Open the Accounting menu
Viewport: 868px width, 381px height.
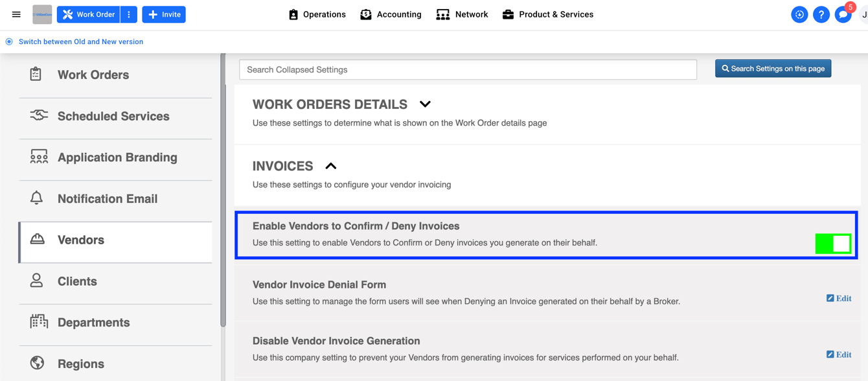[391, 14]
